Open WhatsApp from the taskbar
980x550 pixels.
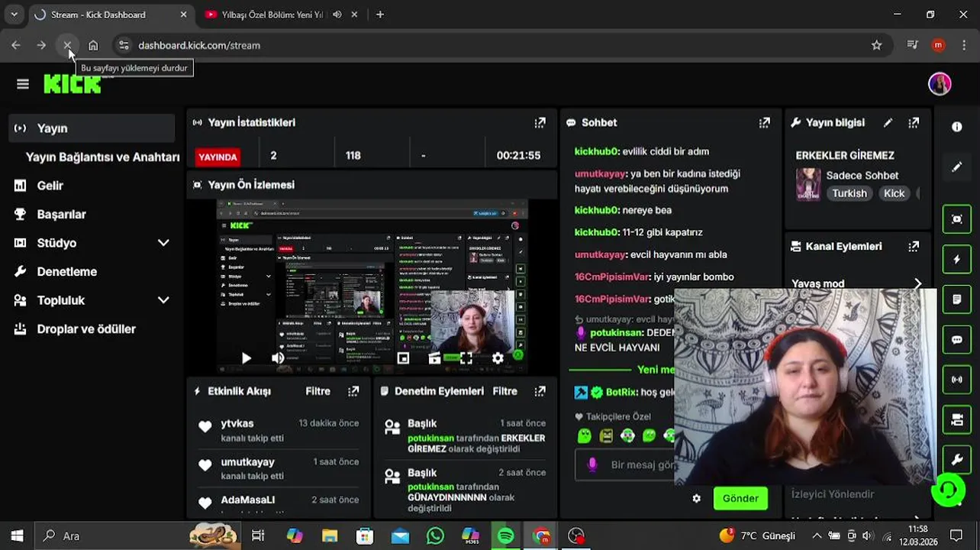point(435,536)
